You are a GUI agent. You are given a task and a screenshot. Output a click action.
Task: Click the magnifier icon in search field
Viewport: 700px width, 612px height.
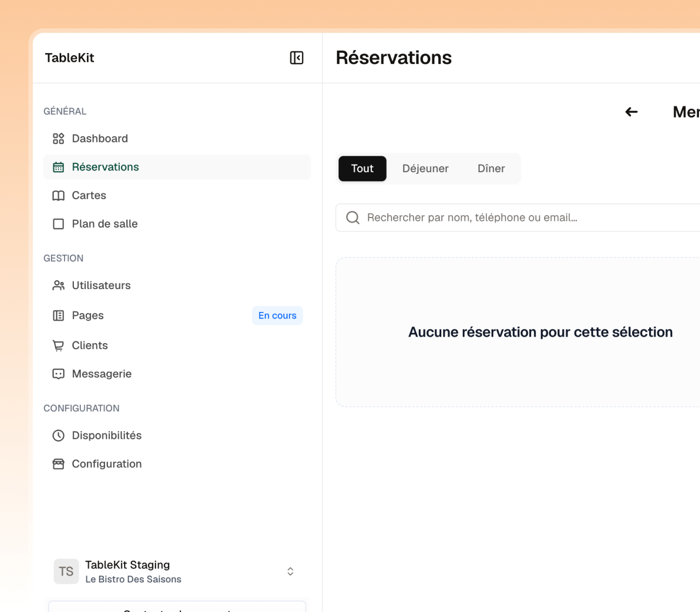[353, 217]
